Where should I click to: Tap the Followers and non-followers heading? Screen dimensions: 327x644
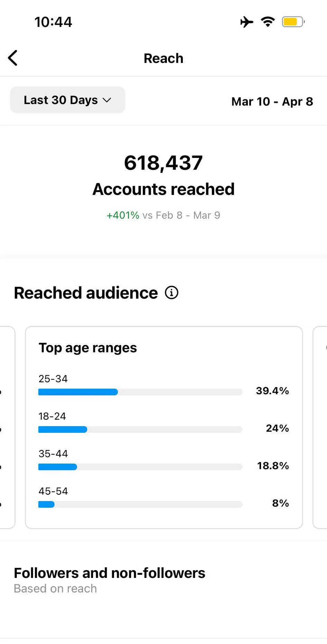pos(109,573)
